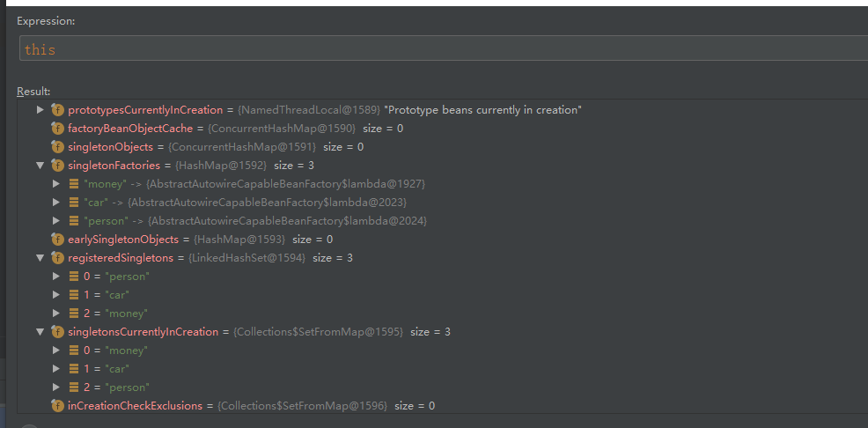
Task: Click the entry icon of "money" lambda@1927
Action: point(74,184)
